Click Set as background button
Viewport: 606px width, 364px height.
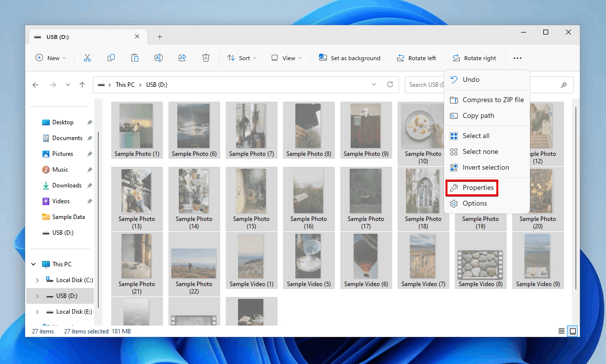click(x=350, y=58)
